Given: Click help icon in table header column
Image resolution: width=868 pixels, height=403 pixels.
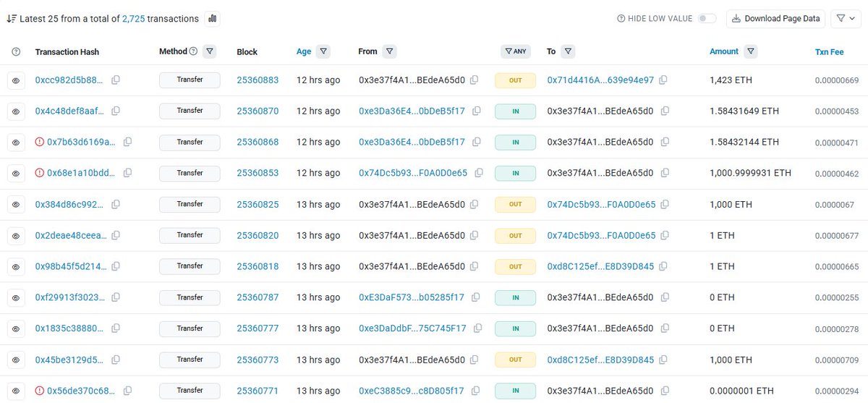Looking at the screenshot, I should pyautogui.click(x=17, y=51).
